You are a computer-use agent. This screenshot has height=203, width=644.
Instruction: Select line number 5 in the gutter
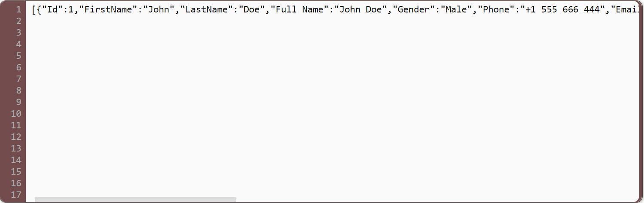tap(18, 56)
